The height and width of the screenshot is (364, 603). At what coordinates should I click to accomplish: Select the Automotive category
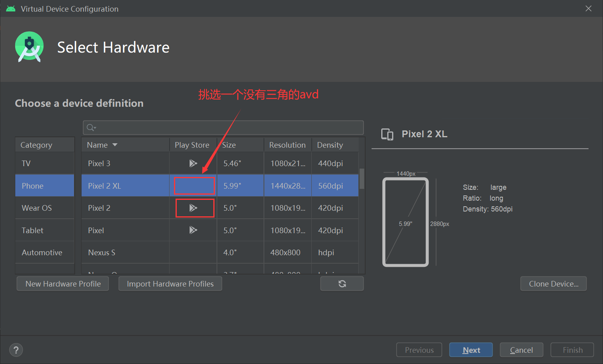tap(45, 252)
